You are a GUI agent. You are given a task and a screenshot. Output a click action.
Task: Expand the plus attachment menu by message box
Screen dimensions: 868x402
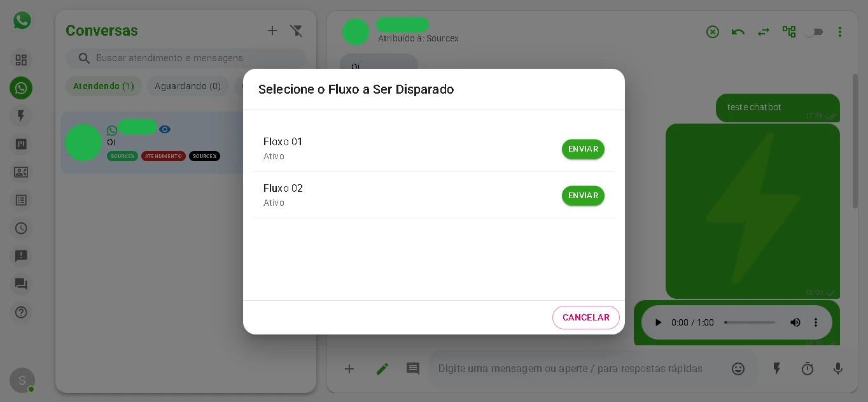pyautogui.click(x=349, y=369)
